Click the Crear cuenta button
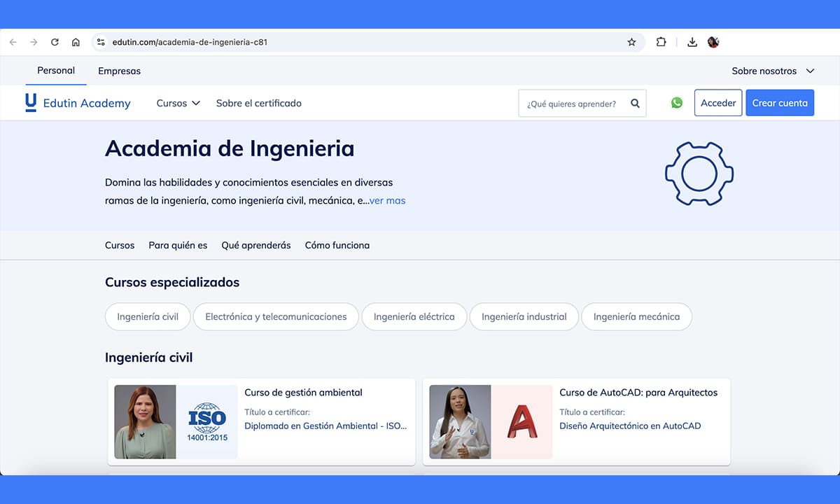 (779, 103)
